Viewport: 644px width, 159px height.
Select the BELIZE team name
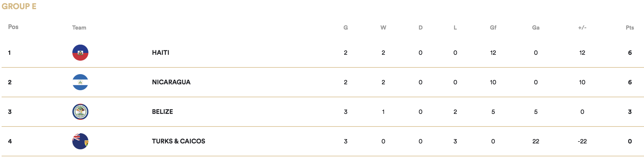(162, 112)
